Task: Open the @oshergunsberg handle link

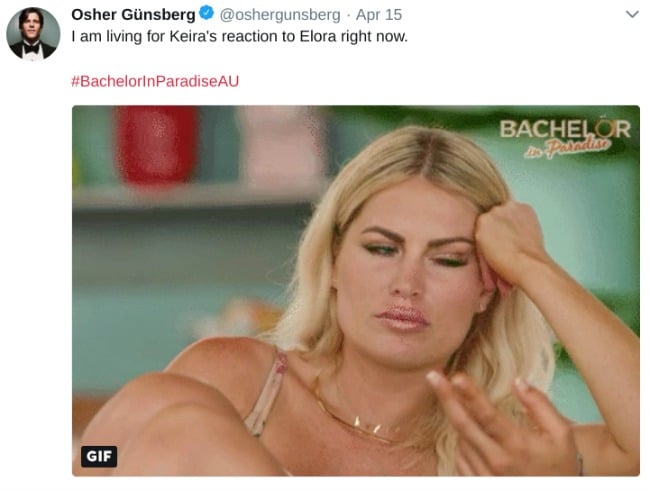Action: 280,15
